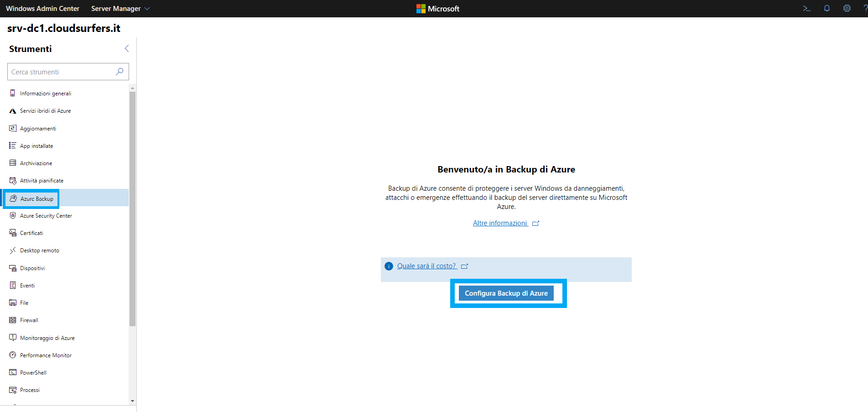The image size is (868, 412).
Task: Click the Aggiornamenti sidebar icon
Action: (13, 128)
